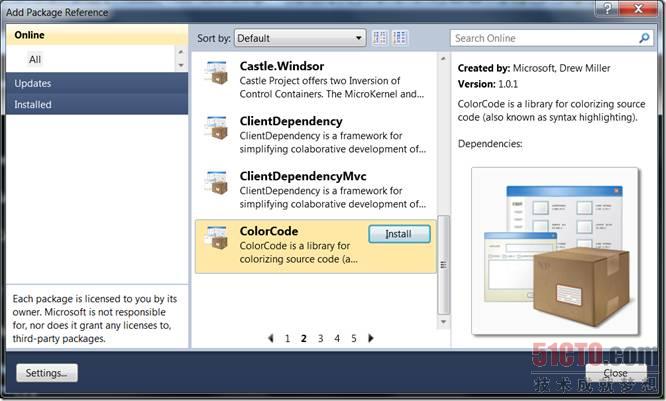Select the ColorCode package title
Image resolution: width=666 pixels, height=401 pixels.
[269, 231]
